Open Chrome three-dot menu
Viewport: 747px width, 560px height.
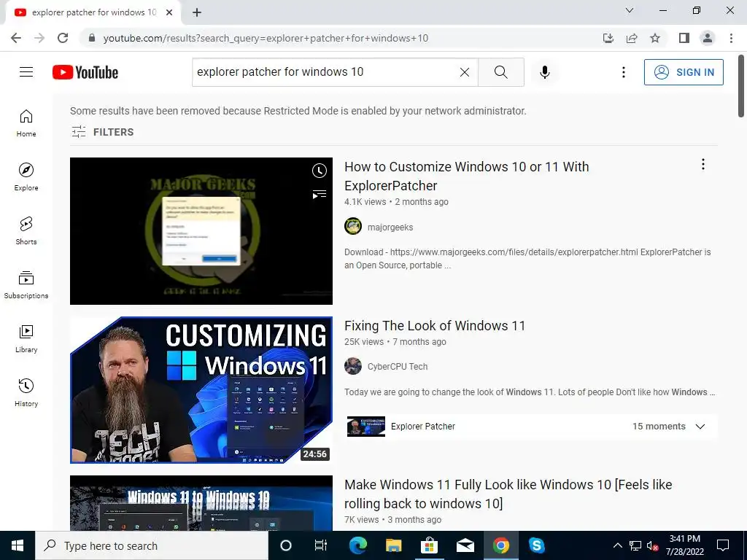tap(731, 38)
